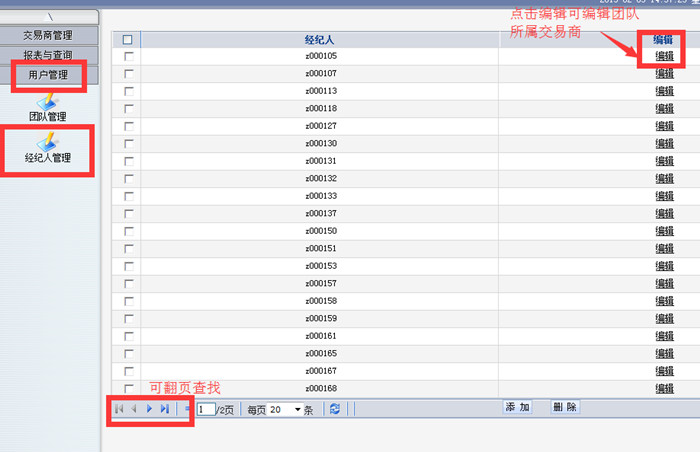
Task: Check the box for broker z000133
Action: point(127,196)
